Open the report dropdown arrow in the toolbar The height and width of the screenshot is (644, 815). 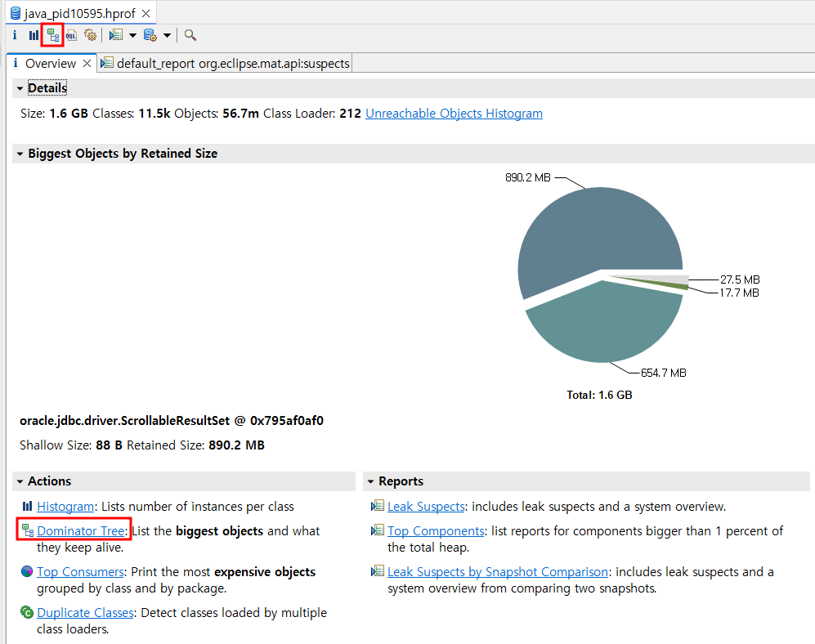[x=132, y=35]
